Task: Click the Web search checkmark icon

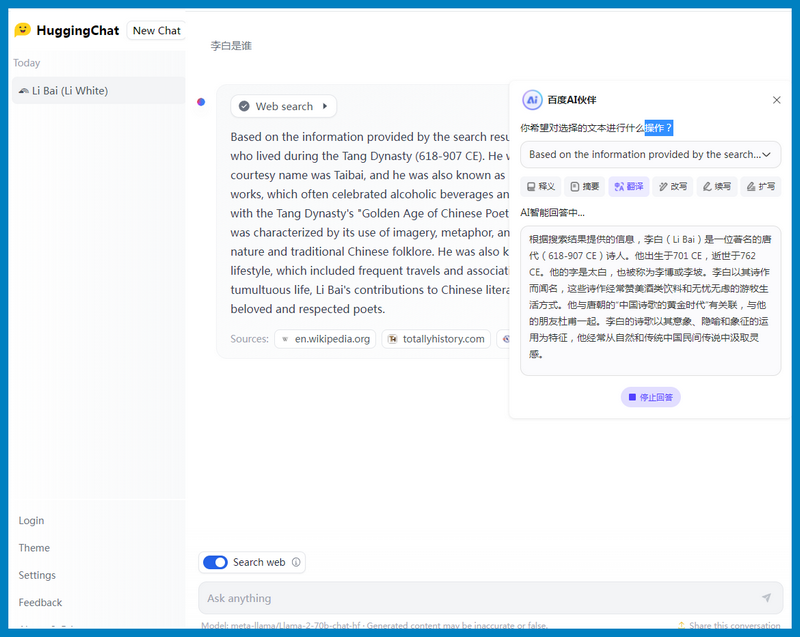Action: click(244, 106)
